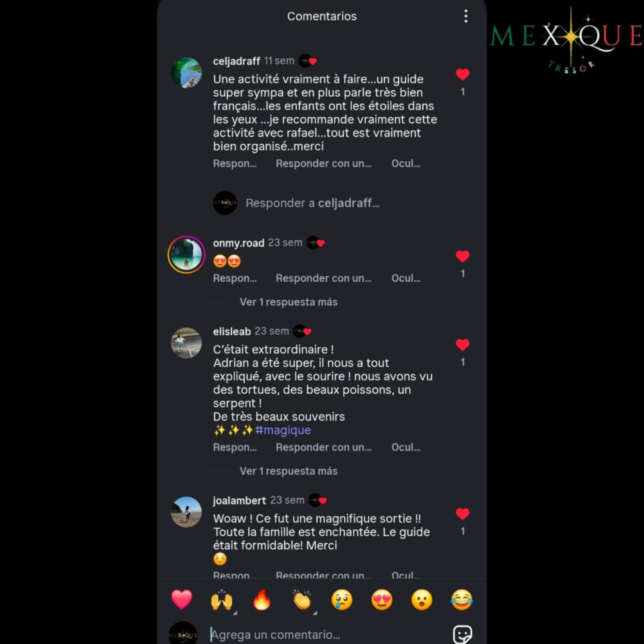This screenshot has height=644, width=644.
Task: Insert the crying face emoji
Action: click(342, 600)
